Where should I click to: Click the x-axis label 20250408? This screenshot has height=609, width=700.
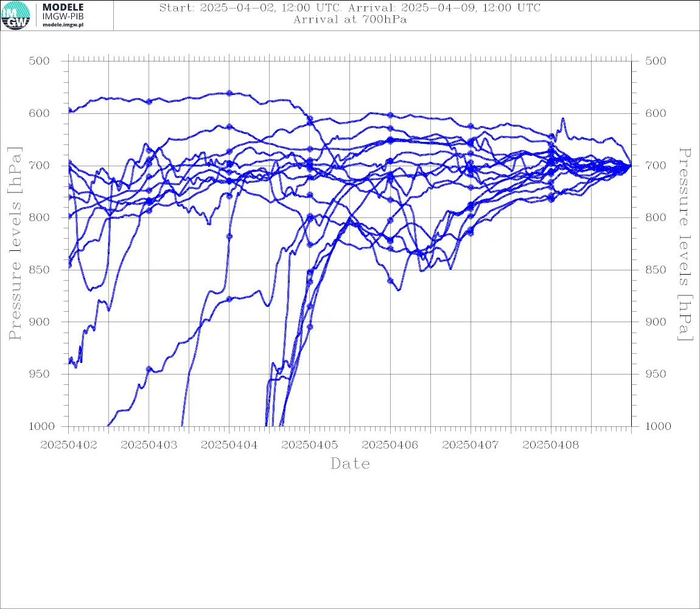click(551, 445)
